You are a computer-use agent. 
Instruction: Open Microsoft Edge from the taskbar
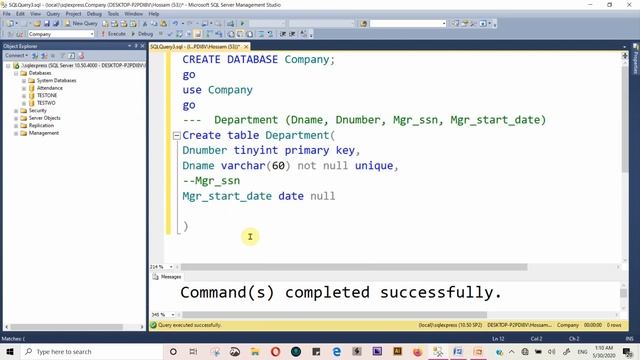pos(336,351)
